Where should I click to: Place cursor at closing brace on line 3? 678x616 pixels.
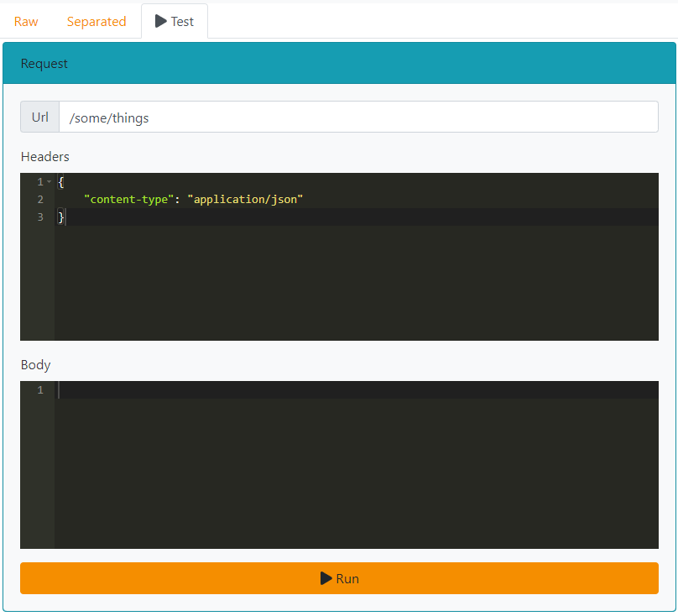click(x=60, y=217)
